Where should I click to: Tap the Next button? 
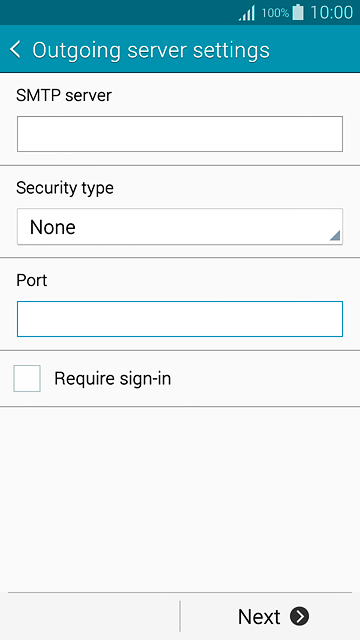(x=270, y=616)
